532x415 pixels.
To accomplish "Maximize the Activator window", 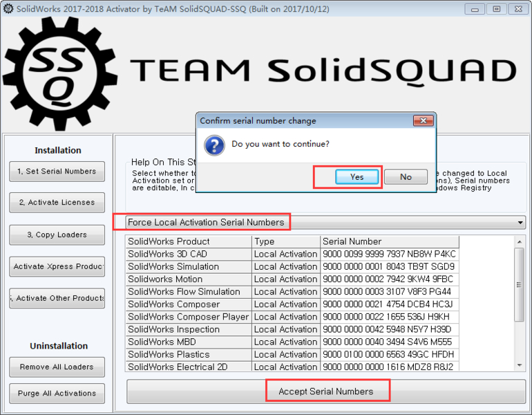I will pos(496,9).
